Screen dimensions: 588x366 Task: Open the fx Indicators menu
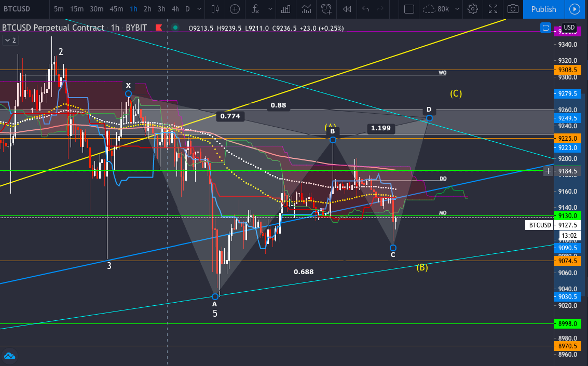pos(255,9)
